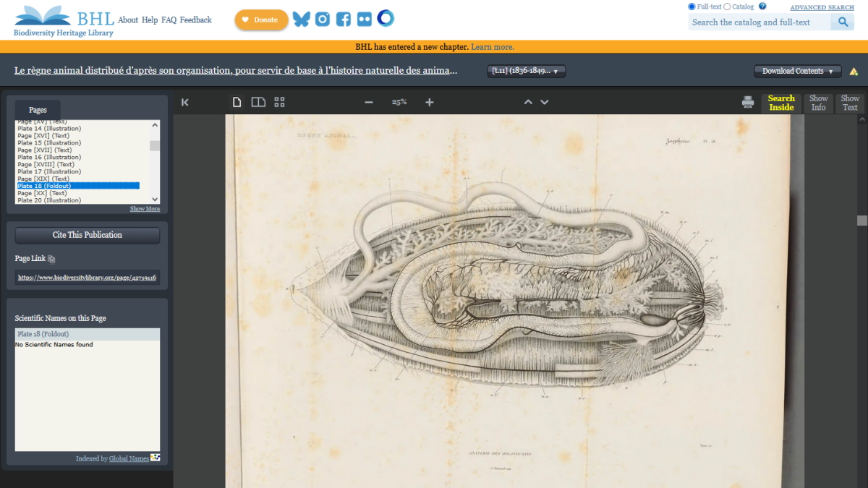Click the search help question mark icon
Viewport: 868px width, 488px height.
(762, 7)
